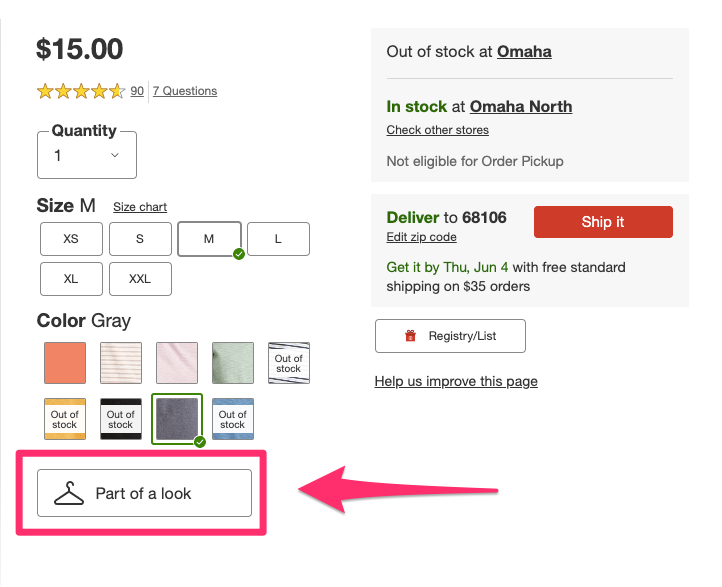Open the Quantity dropdown
722x587 pixels.
pos(87,155)
